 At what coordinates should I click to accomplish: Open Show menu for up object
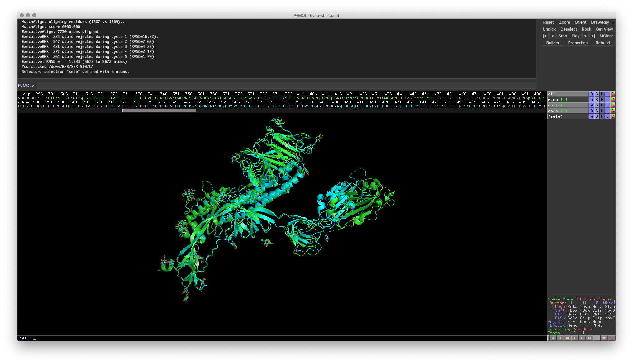(x=597, y=105)
